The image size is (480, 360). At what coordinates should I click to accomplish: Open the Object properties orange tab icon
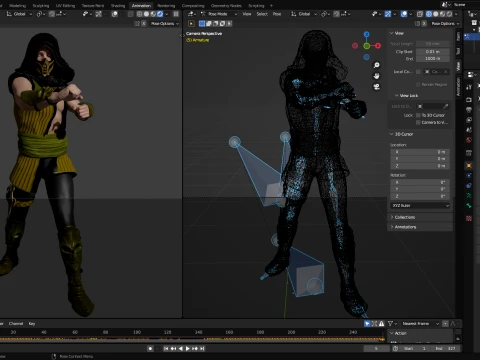coord(469,165)
